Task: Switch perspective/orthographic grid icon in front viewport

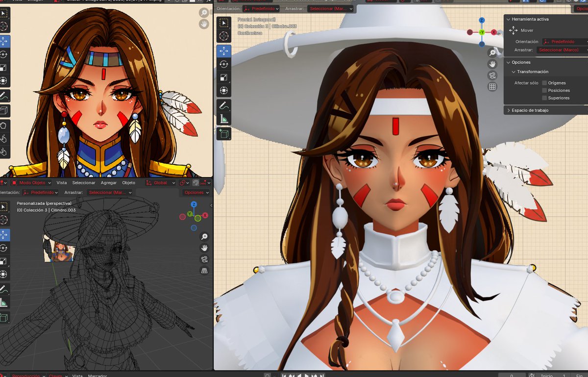Action: (x=492, y=87)
